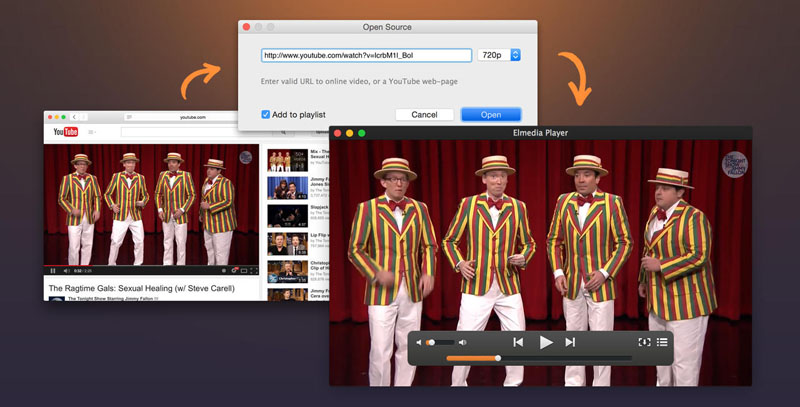Viewport: 800px width, 407px height.
Task: Skip to previous track in Elmedia Player
Action: click(x=518, y=342)
